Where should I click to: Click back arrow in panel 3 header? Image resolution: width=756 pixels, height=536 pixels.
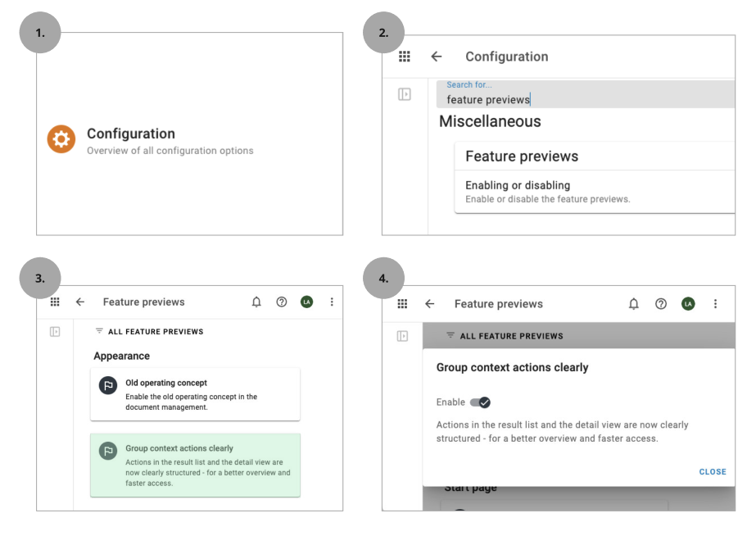[x=80, y=302]
